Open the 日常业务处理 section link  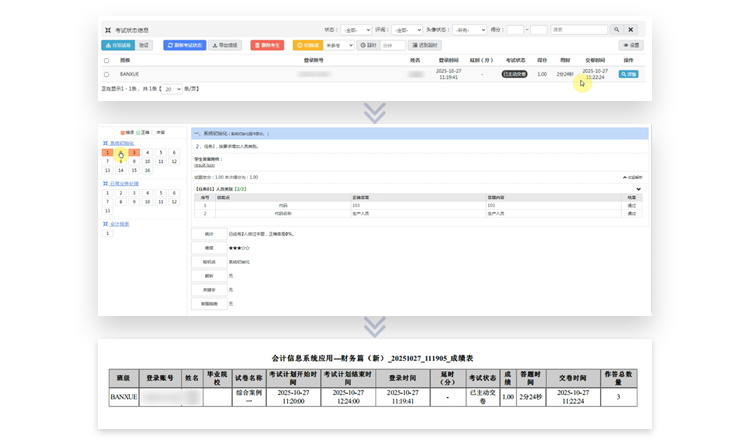[x=122, y=184]
